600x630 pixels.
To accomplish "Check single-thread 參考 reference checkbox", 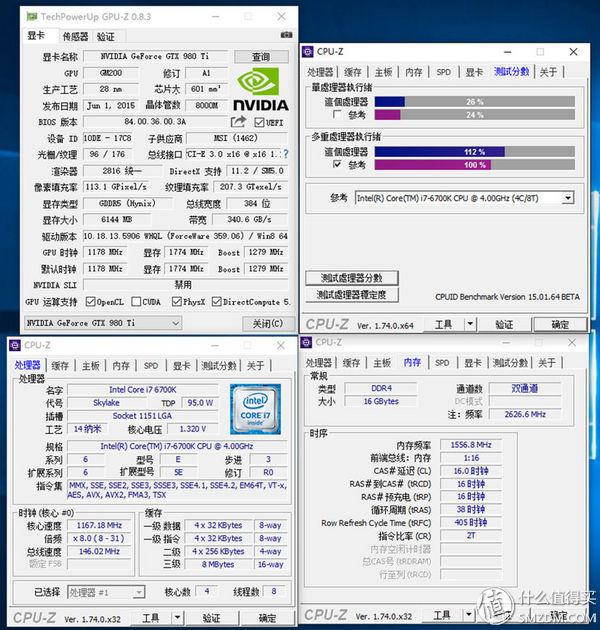I will click(337, 115).
